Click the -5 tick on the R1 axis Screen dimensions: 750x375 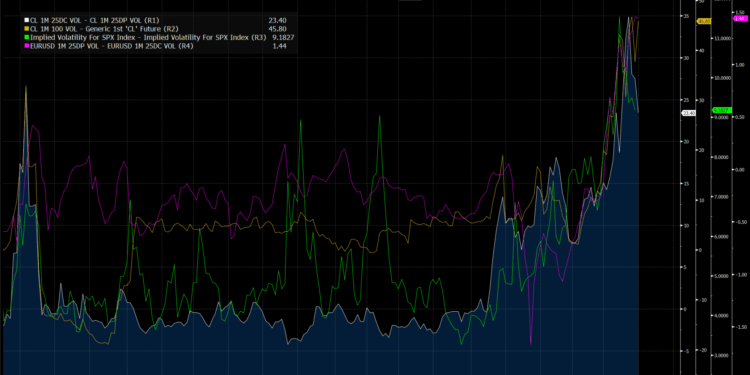point(686,351)
